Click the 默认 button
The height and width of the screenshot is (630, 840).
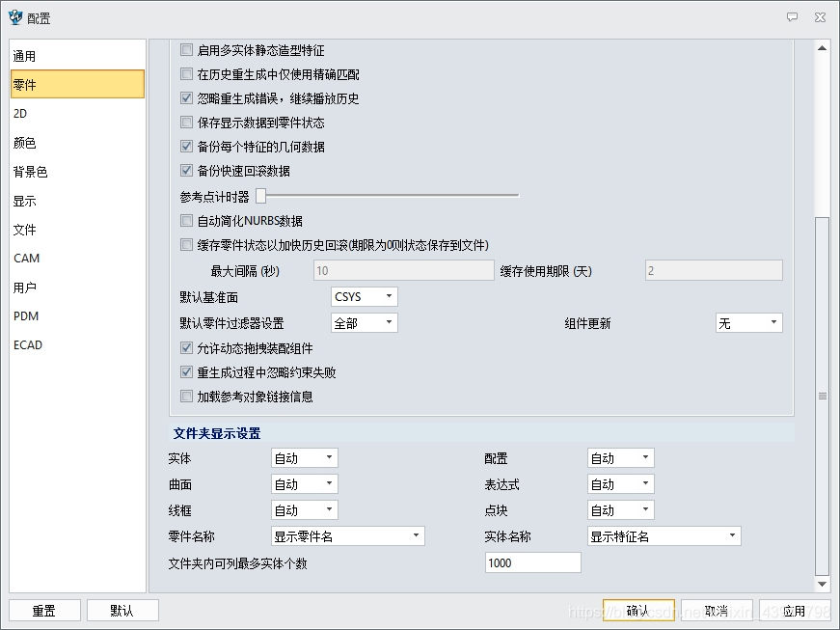coord(122,611)
